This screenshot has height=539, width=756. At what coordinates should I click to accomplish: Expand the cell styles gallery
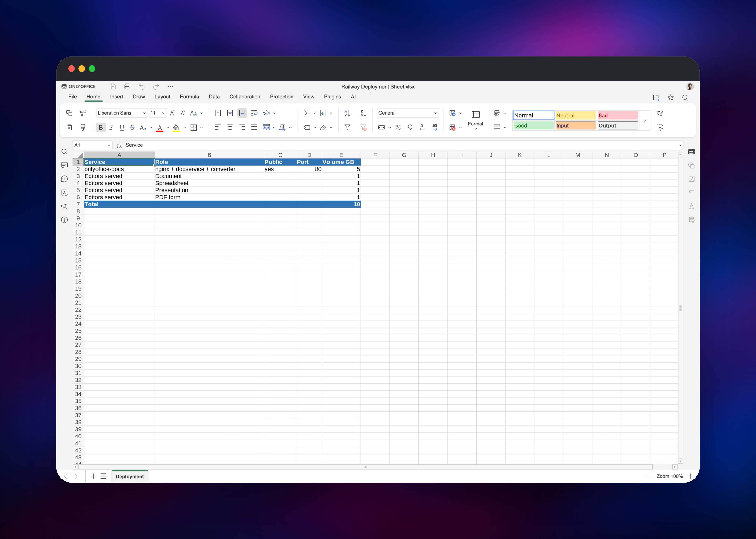click(645, 120)
